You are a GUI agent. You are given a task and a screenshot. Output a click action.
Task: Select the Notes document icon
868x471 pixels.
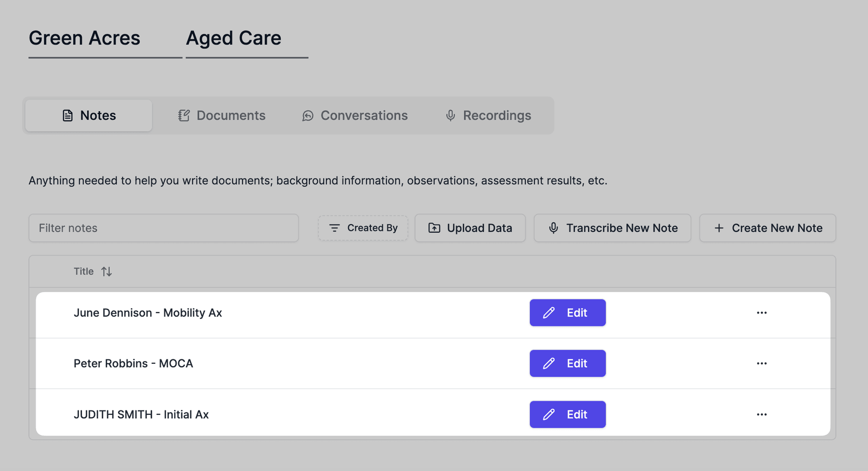pos(67,115)
